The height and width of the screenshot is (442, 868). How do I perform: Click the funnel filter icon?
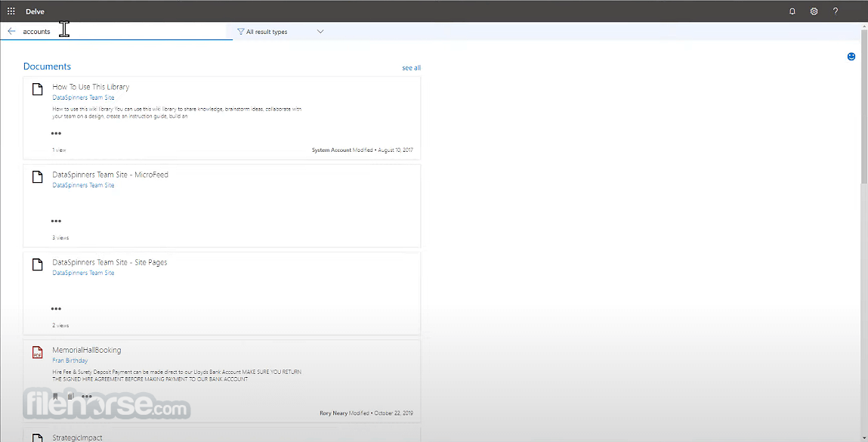pos(240,32)
